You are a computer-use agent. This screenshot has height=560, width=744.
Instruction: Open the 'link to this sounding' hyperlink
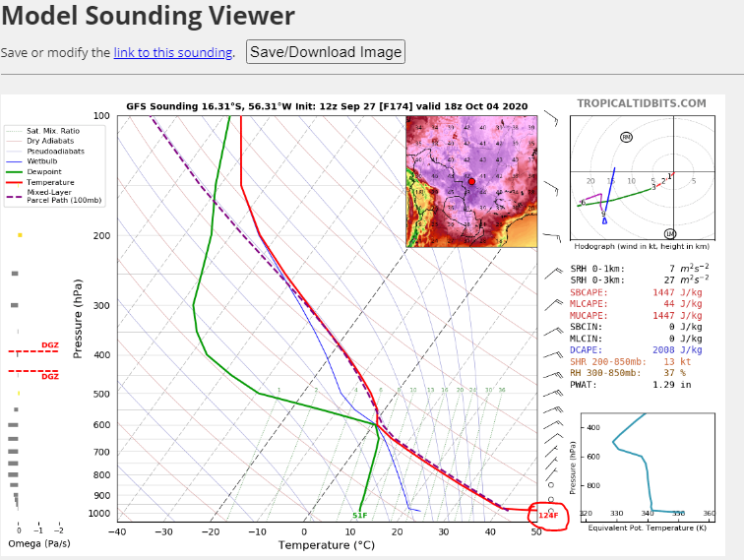172,52
